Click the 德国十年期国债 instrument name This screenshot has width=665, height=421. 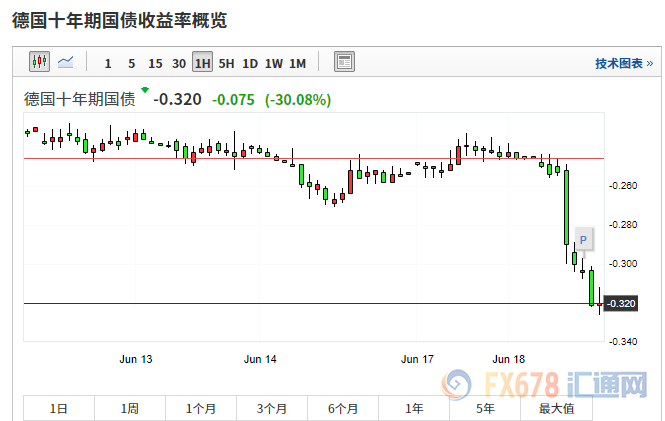[x=80, y=99]
